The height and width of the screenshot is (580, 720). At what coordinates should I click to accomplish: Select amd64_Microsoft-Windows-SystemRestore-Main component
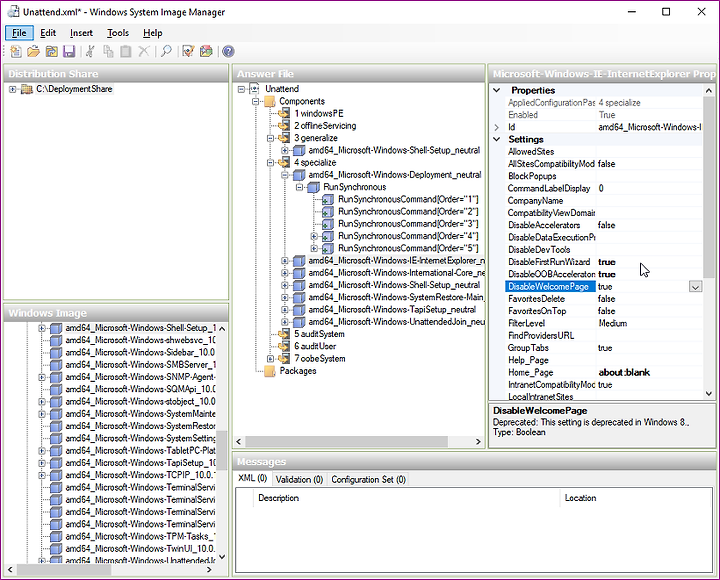coord(396,298)
